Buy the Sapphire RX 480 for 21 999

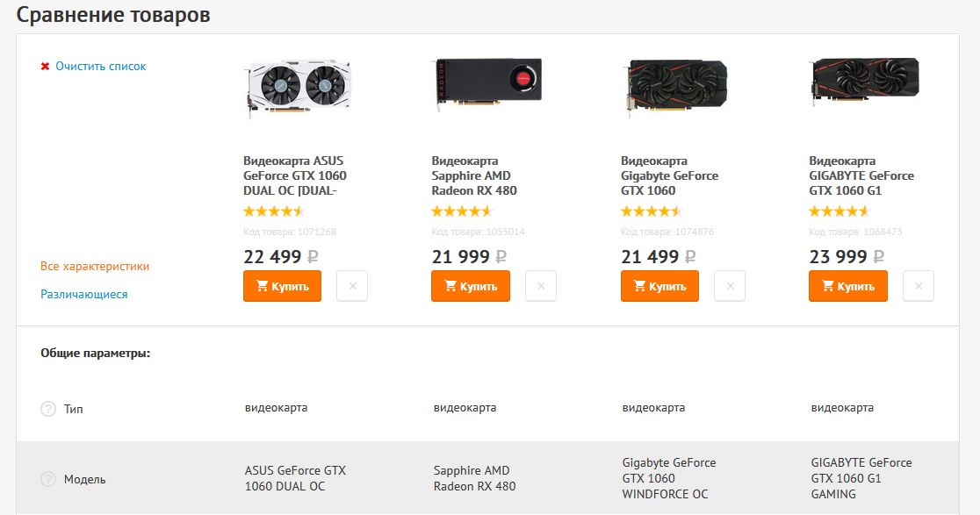[x=471, y=286]
